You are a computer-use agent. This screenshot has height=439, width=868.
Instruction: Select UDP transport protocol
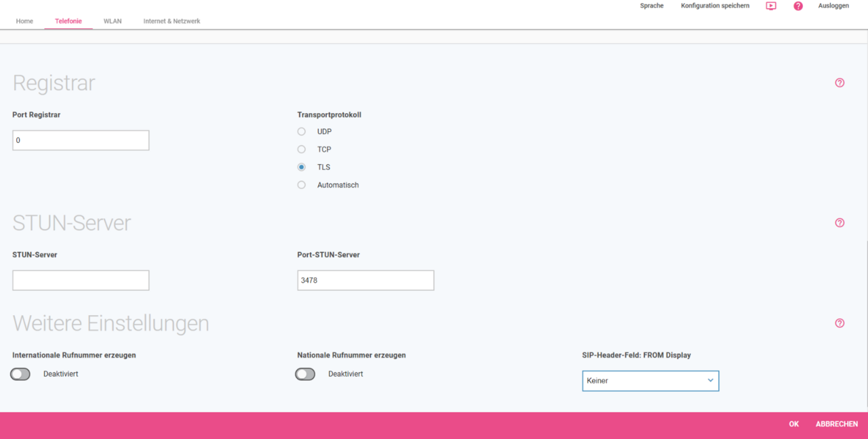(302, 131)
